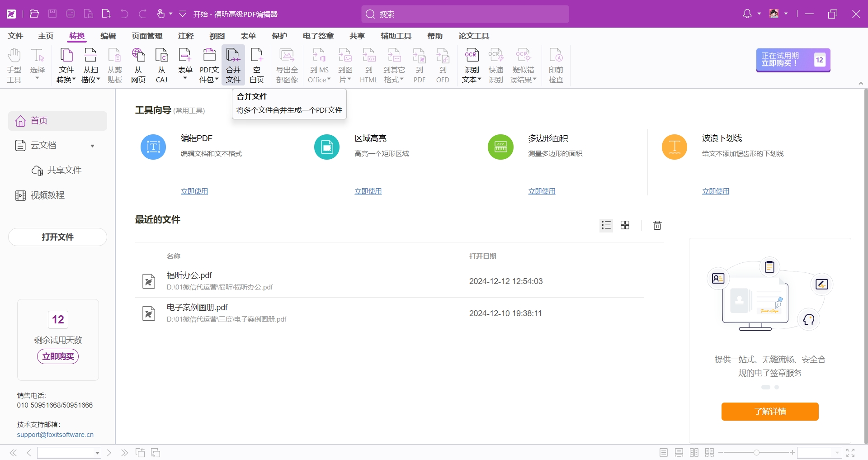The image size is (868, 460).
Task: Delete recent files with trash icon
Action: (x=657, y=225)
